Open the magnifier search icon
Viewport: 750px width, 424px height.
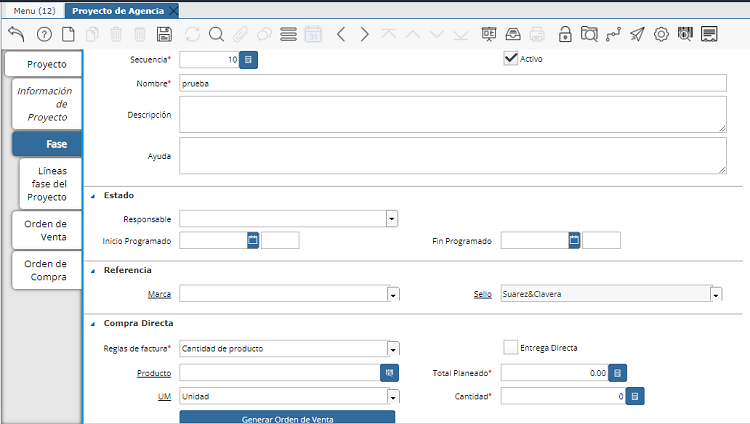(216, 34)
